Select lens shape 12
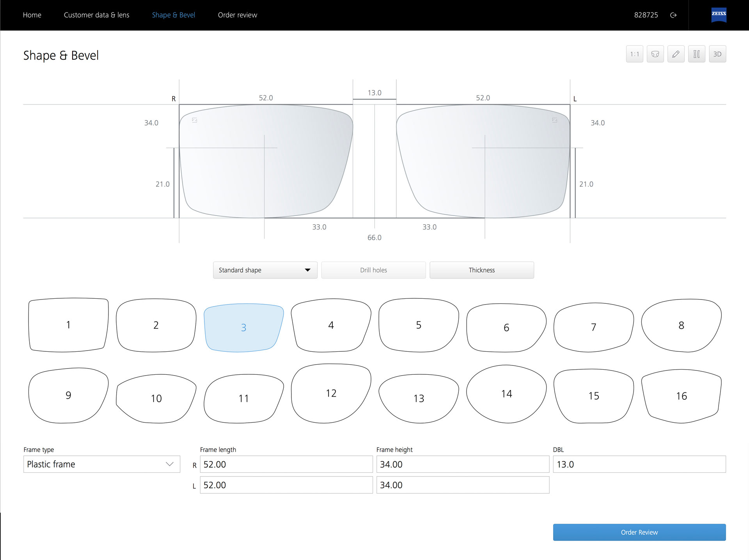 (x=331, y=393)
